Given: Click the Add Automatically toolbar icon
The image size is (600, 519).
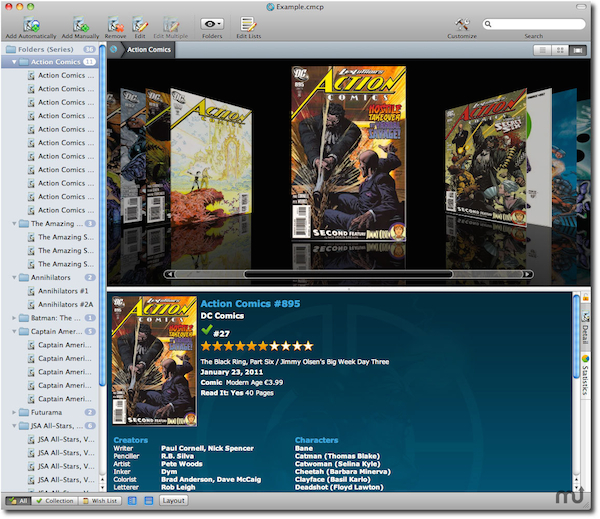Looking at the screenshot, I should [31, 24].
